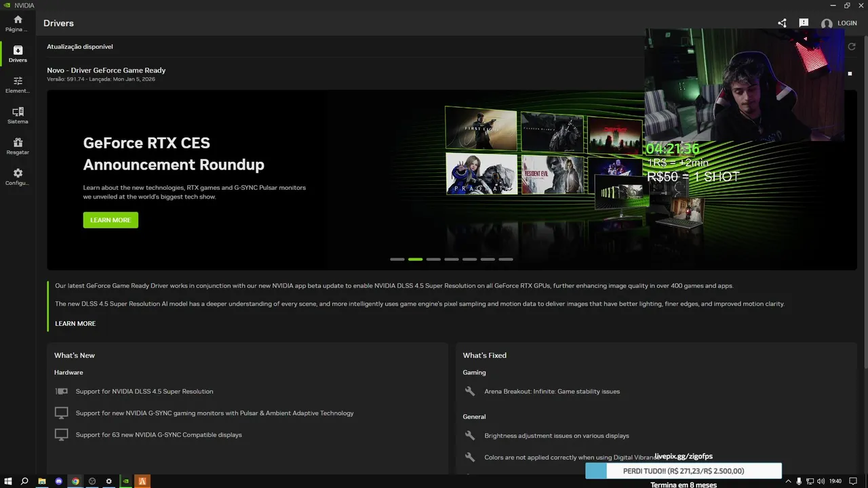Open the Elementos graphics section in sidebar

pos(18,85)
